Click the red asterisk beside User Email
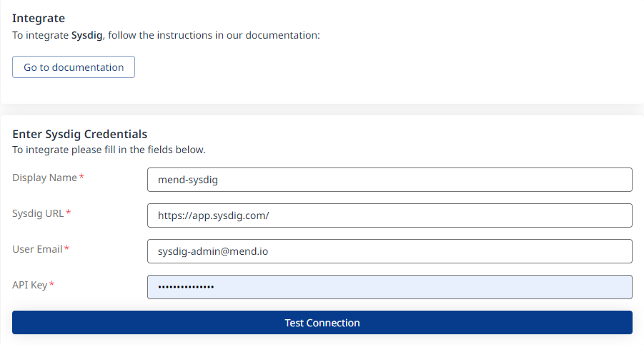The height and width of the screenshot is (345, 644). click(x=67, y=249)
